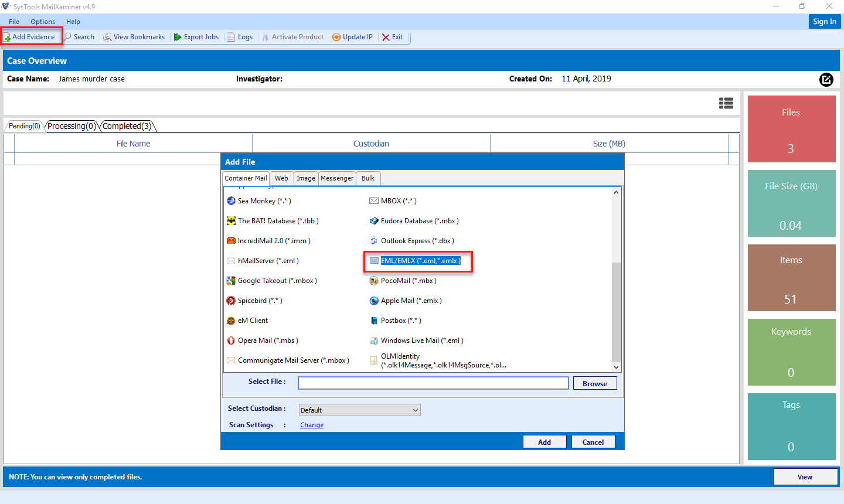Select Sea Monkey mail icon
This screenshot has width=844, height=504.
click(x=231, y=201)
